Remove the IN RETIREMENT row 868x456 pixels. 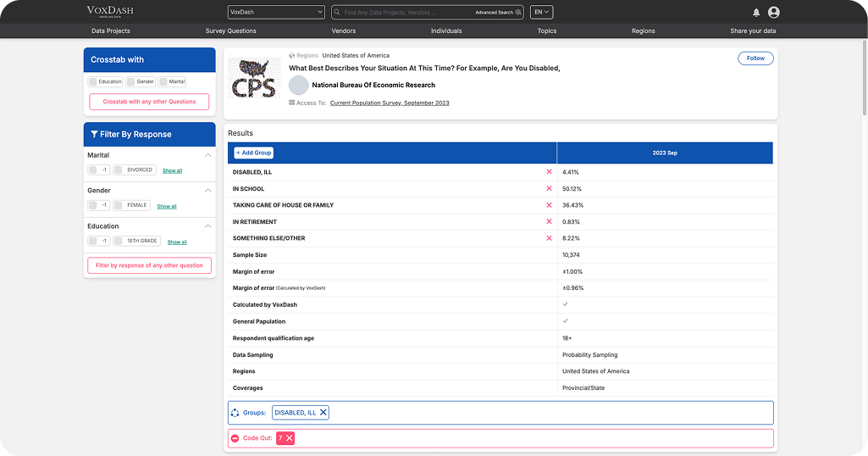tap(549, 221)
